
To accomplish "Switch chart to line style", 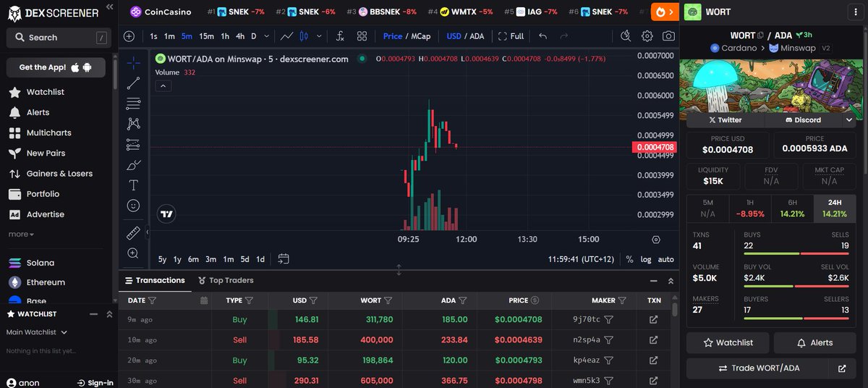I will (287, 36).
